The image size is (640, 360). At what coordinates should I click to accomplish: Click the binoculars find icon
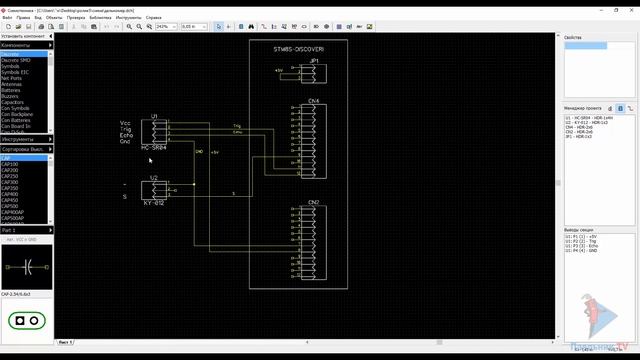[x=251, y=27]
